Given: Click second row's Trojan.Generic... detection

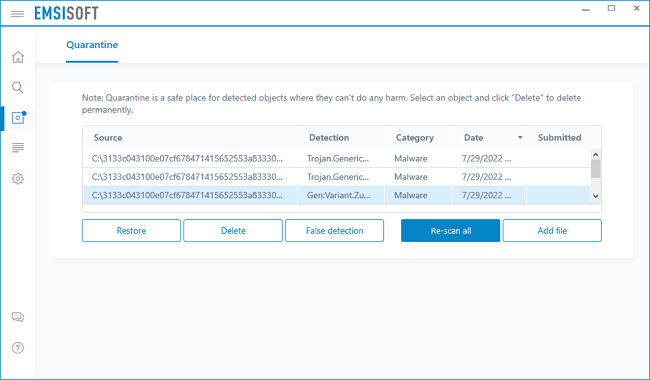Looking at the screenshot, I should tap(338, 177).
